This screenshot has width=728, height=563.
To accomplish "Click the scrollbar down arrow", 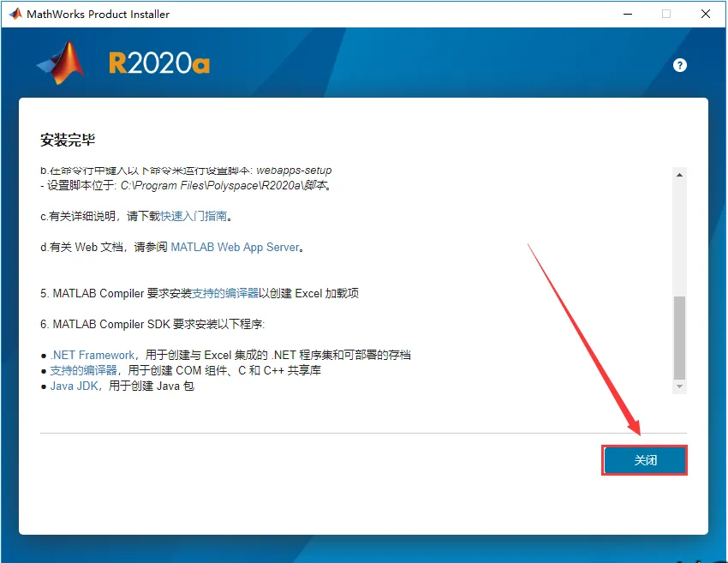I will pos(679,386).
